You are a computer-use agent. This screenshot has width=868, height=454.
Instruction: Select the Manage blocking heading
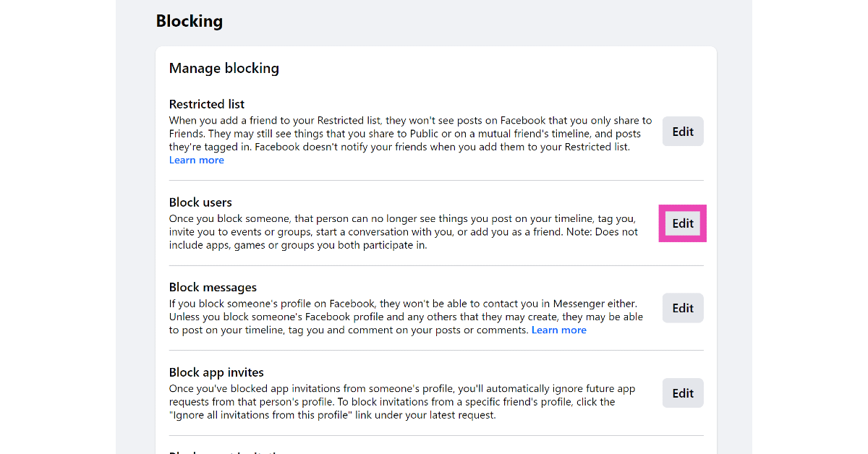pos(224,69)
